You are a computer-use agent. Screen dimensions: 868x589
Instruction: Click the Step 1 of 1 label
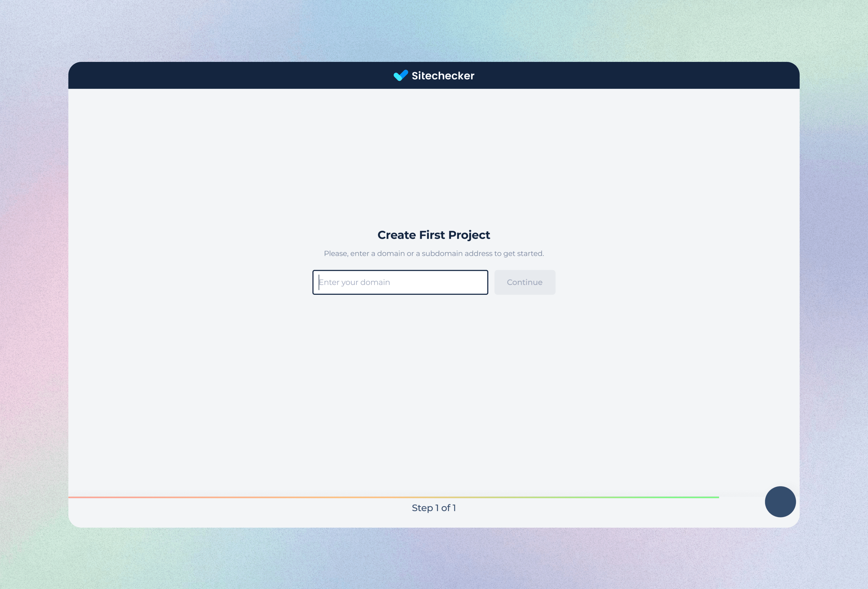(x=434, y=508)
